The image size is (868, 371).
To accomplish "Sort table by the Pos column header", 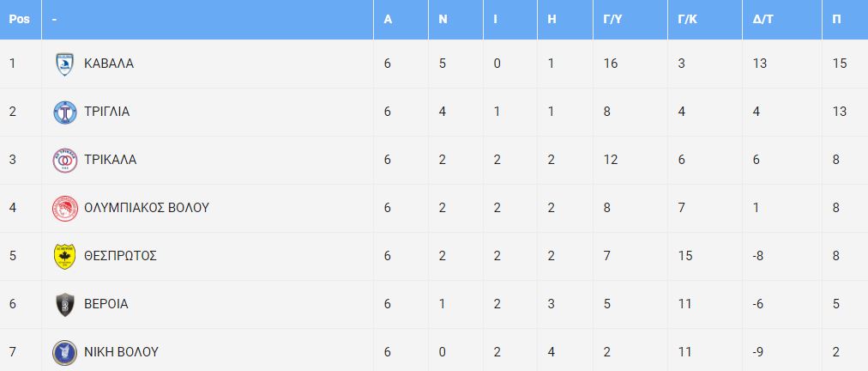I will click(19, 20).
